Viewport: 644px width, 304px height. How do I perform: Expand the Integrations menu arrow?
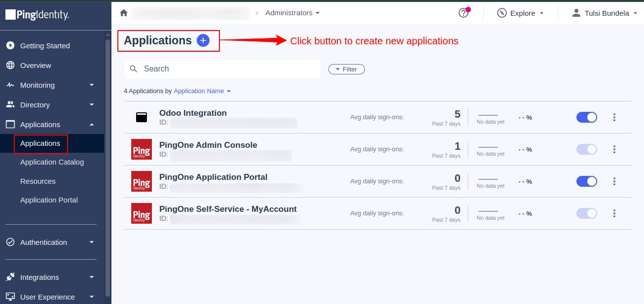(92, 277)
